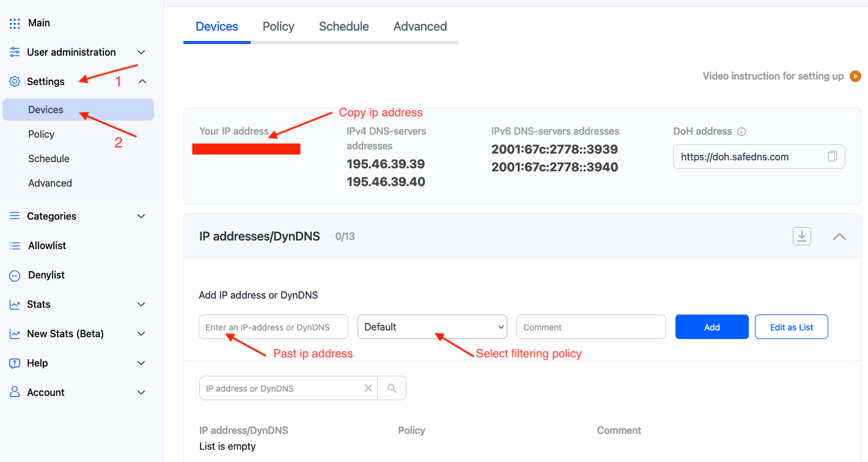The image size is (868, 462).
Task: Play the video instruction orange icon
Action: coord(856,76)
